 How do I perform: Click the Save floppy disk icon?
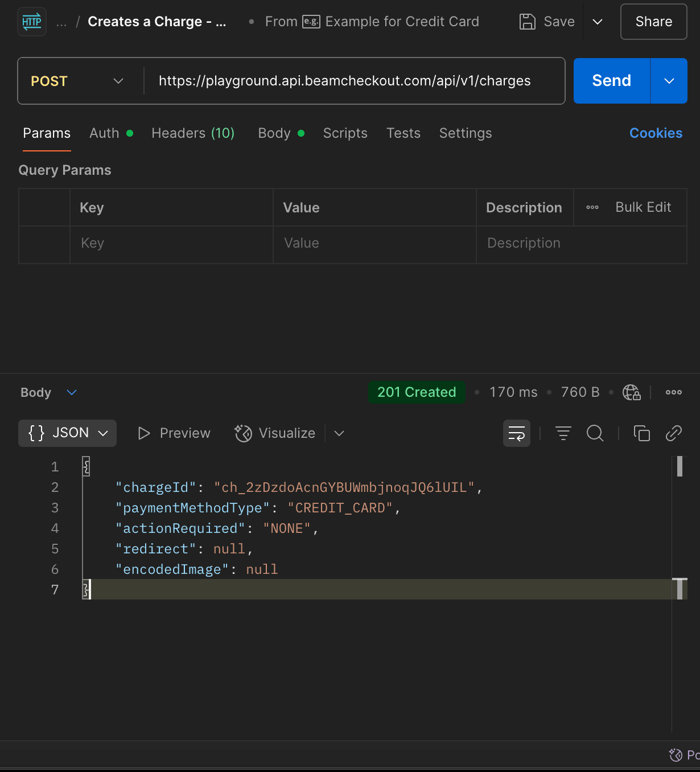point(528,22)
